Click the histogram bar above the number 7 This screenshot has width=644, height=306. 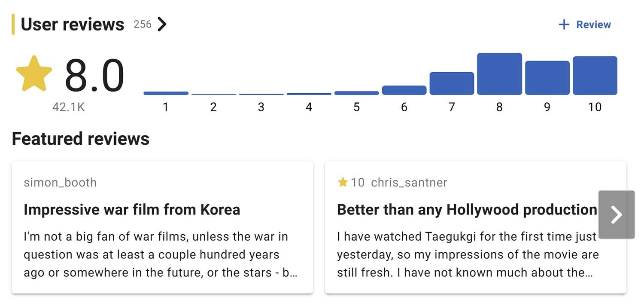[x=452, y=84]
